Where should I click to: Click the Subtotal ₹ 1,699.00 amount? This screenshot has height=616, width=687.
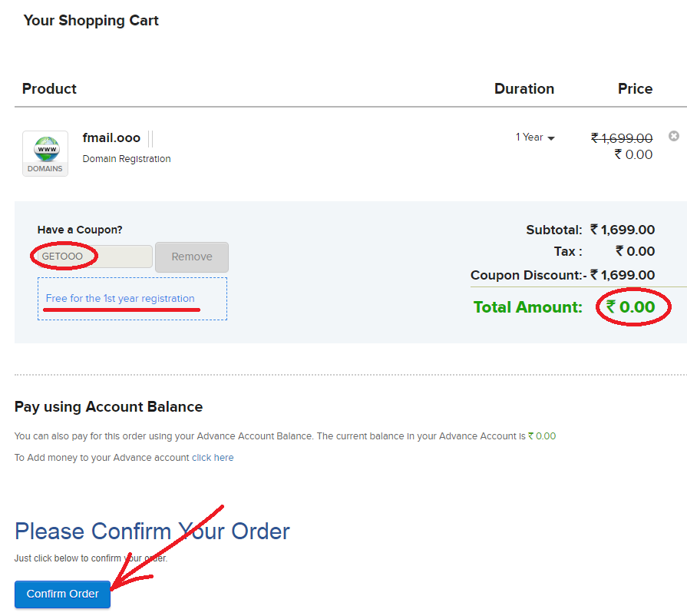pyautogui.click(x=623, y=230)
